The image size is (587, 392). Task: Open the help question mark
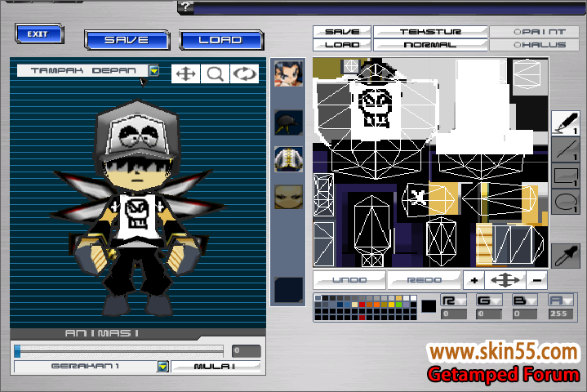[185, 7]
